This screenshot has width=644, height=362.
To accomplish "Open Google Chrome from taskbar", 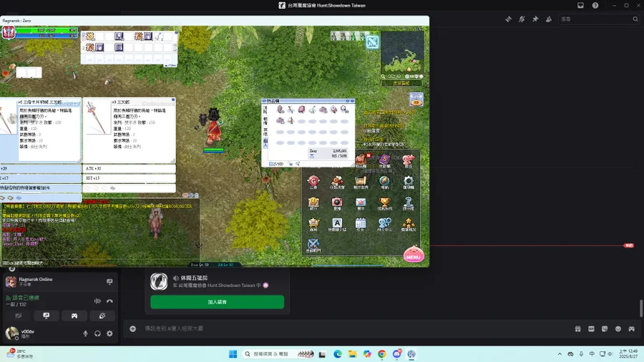I will pos(382,354).
